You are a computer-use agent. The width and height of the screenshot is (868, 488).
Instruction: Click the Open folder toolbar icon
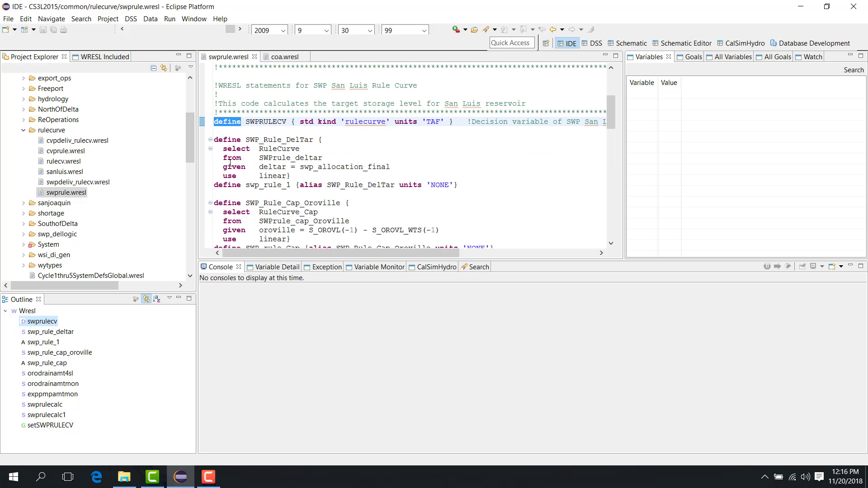click(474, 29)
